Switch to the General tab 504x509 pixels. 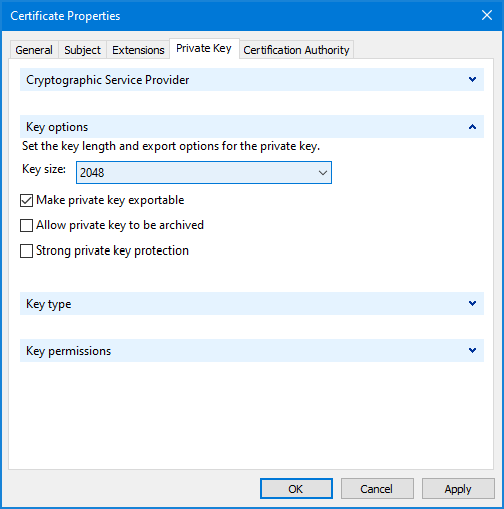(x=34, y=50)
